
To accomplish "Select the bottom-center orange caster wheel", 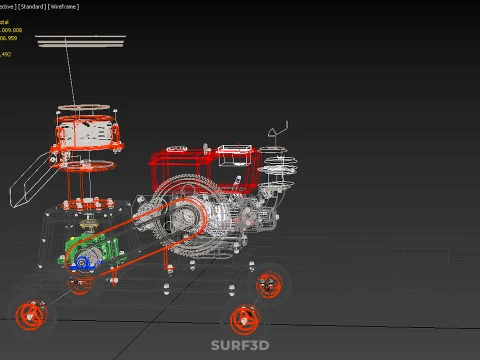I will point(244,320).
